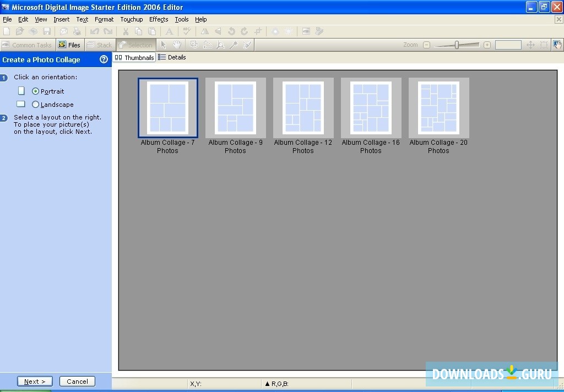The image size is (564, 392).
Task: Click the pan-window hand icon at toolbar end
Action: tap(557, 45)
